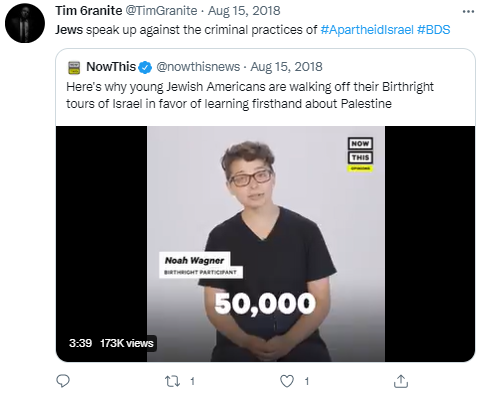Viewport: 480px width, 393px height.
Task: Open the reply comment icon
Action: [63, 381]
